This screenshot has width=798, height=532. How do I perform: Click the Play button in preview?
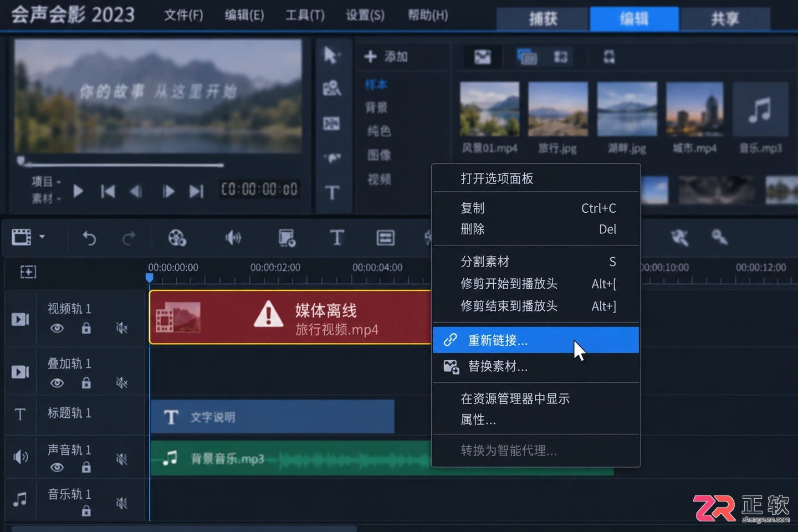coord(78,192)
